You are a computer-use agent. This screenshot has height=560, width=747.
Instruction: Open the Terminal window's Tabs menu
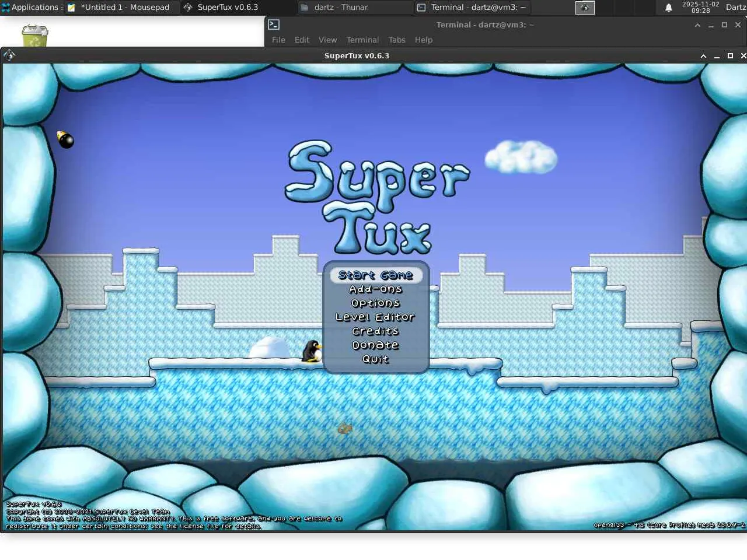[397, 40]
